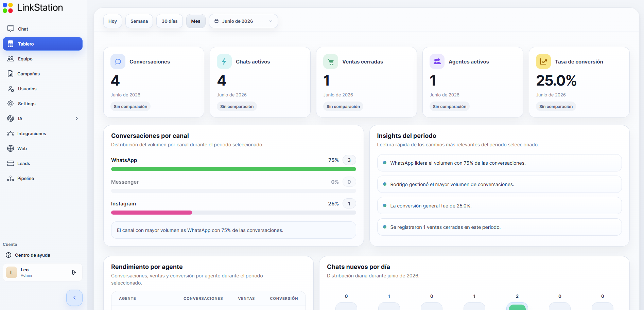
Task: Click the Leo Admin account card
Action: [x=42, y=272]
